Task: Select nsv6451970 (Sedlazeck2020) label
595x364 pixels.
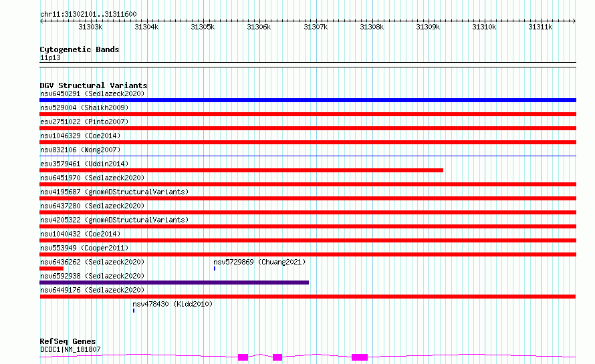Action: pos(92,178)
